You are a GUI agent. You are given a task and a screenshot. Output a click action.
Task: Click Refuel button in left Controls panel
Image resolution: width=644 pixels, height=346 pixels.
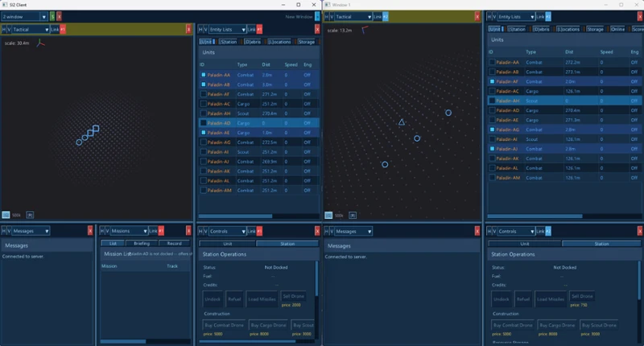click(234, 299)
